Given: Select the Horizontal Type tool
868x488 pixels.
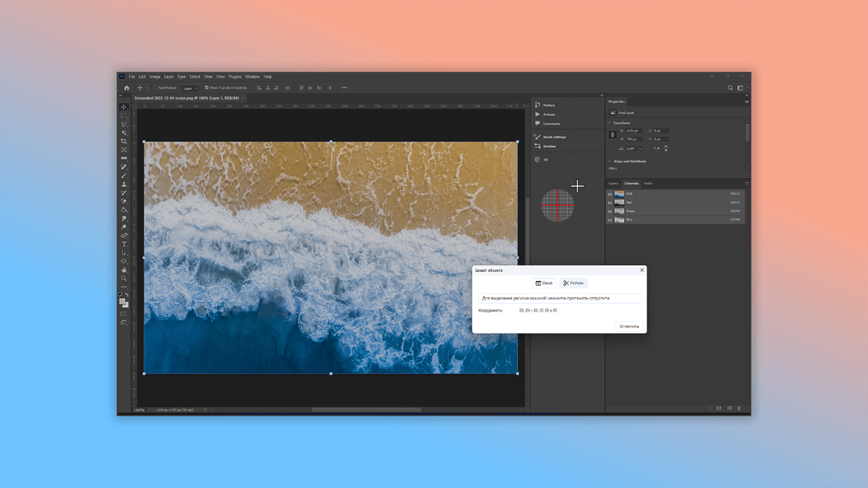Looking at the screenshot, I should [124, 244].
